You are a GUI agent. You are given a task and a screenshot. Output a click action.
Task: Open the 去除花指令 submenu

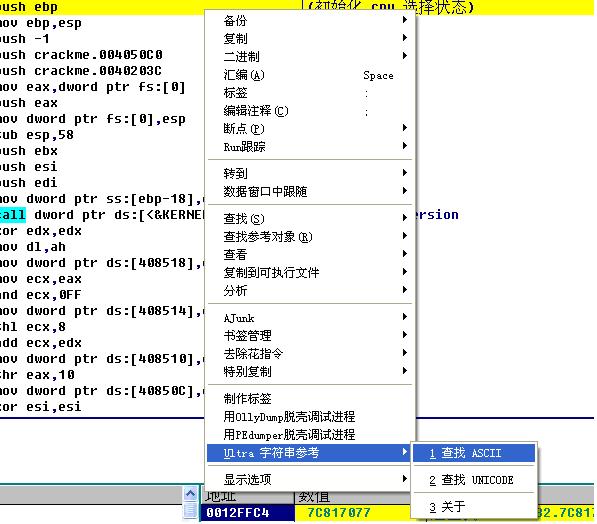tap(310, 353)
